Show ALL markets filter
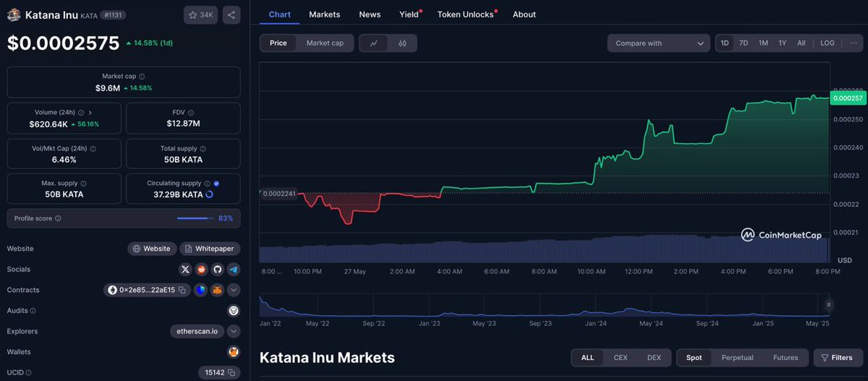Image resolution: width=868 pixels, height=381 pixels. 587,358
